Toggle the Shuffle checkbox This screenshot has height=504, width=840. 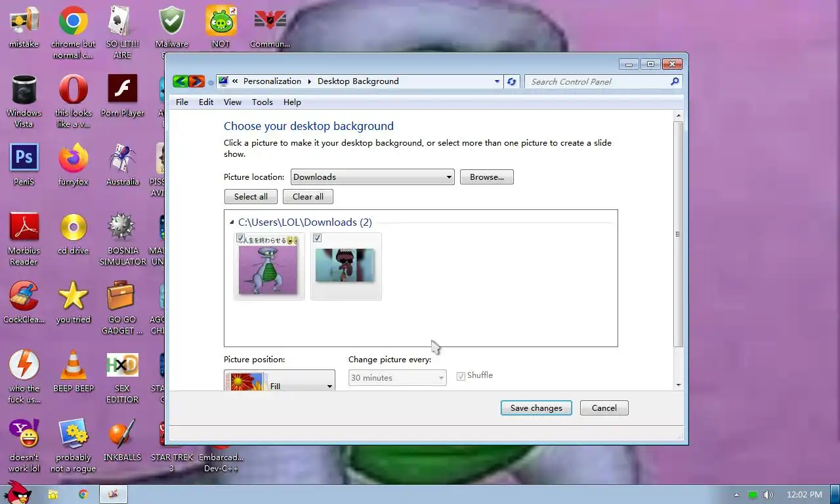point(461,376)
